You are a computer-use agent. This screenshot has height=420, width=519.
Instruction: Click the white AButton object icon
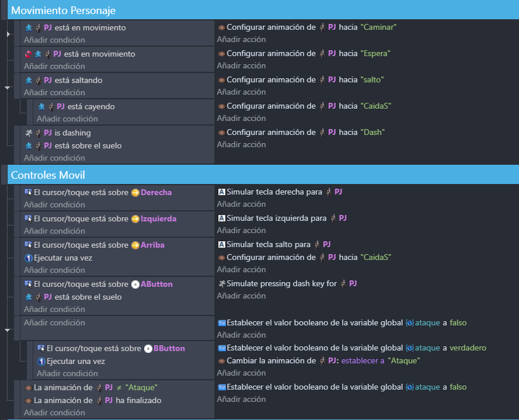click(135, 284)
